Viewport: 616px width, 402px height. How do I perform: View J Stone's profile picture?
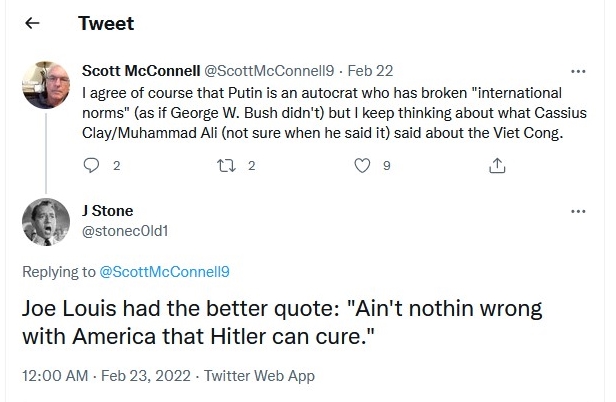[x=46, y=222]
